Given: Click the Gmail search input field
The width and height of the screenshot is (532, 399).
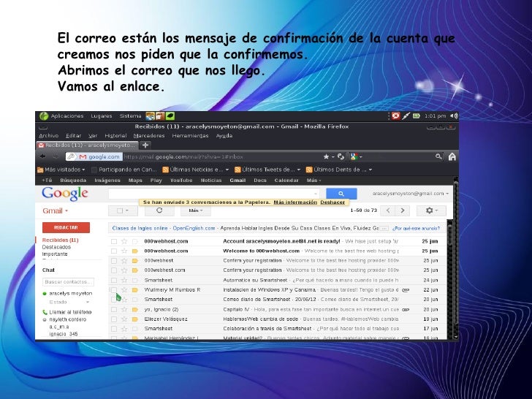Looking at the screenshot, I should [213, 194].
